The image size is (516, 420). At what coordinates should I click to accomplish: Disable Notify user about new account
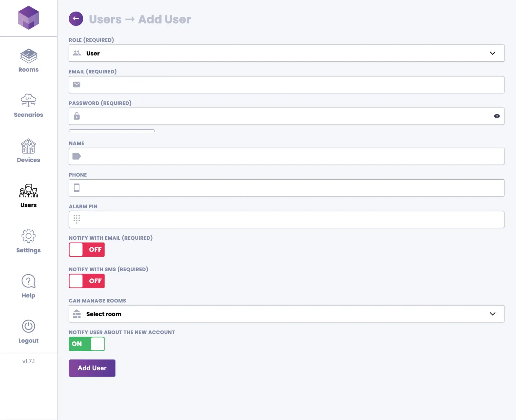pyautogui.click(x=87, y=344)
